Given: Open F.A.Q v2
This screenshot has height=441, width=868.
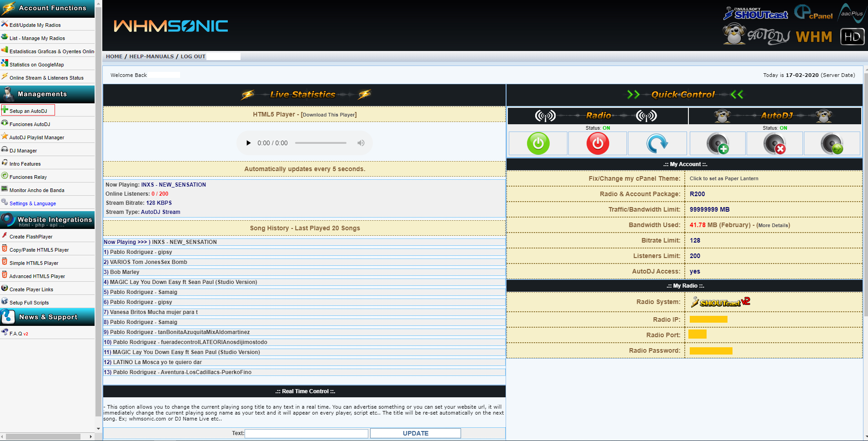Looking at the screenshot, I should (18, 334).
